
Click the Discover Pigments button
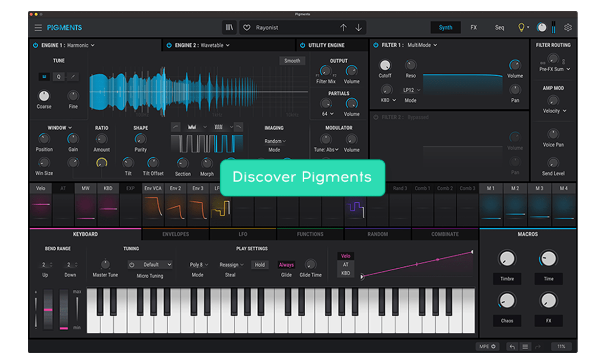pyautogui.click(x=303, y=177)
